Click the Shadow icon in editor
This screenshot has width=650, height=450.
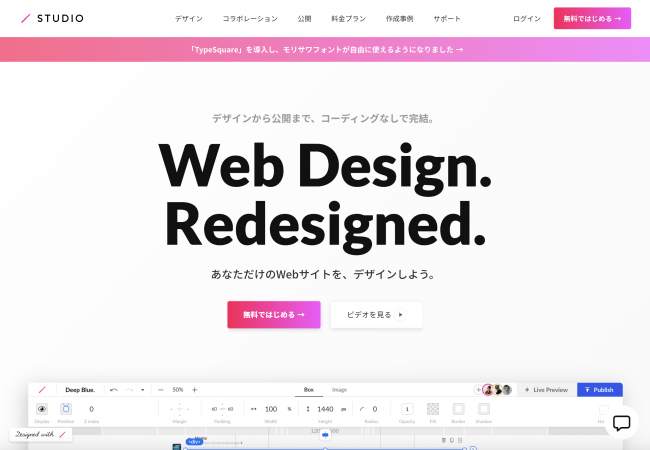coord(484,409)
